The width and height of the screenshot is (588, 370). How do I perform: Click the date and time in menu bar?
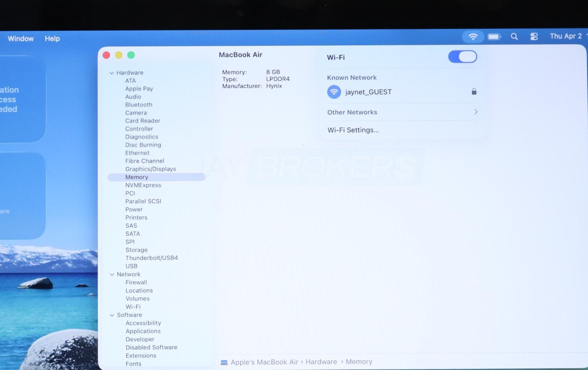tap(566, 36)
